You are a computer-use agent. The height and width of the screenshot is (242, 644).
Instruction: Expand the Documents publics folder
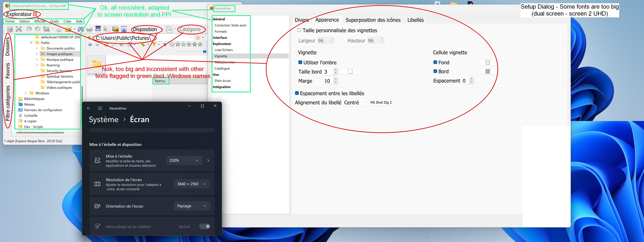point(37,48)
